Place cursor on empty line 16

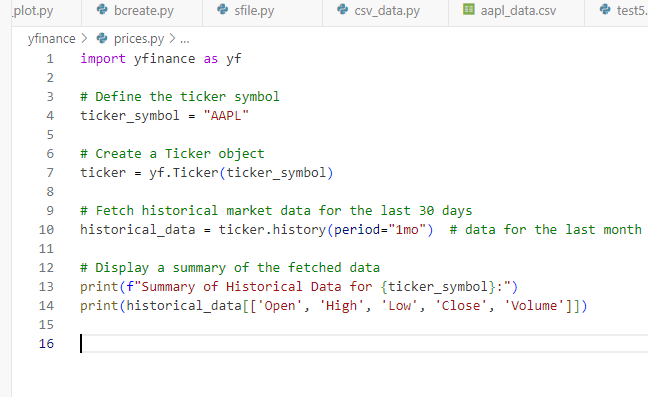[x=364, y=344]
